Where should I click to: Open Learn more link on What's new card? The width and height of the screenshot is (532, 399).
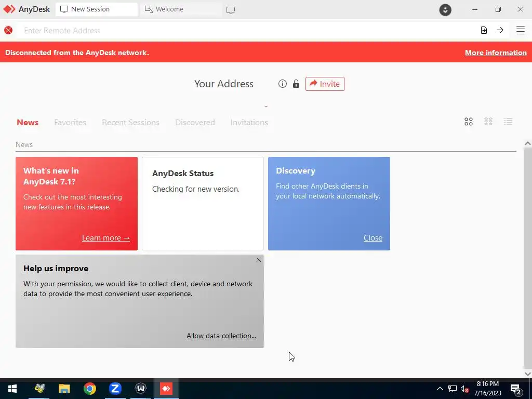[106, 238]
